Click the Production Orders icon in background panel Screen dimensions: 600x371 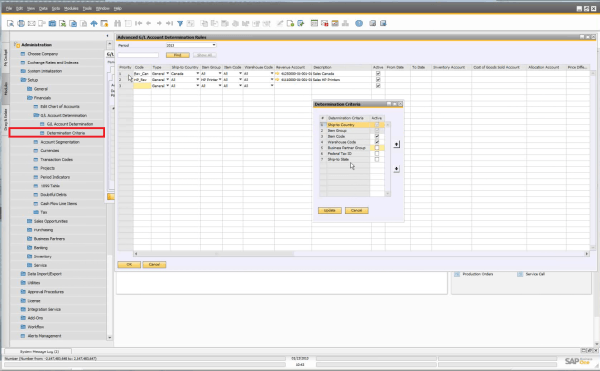(x=457, y=274)
